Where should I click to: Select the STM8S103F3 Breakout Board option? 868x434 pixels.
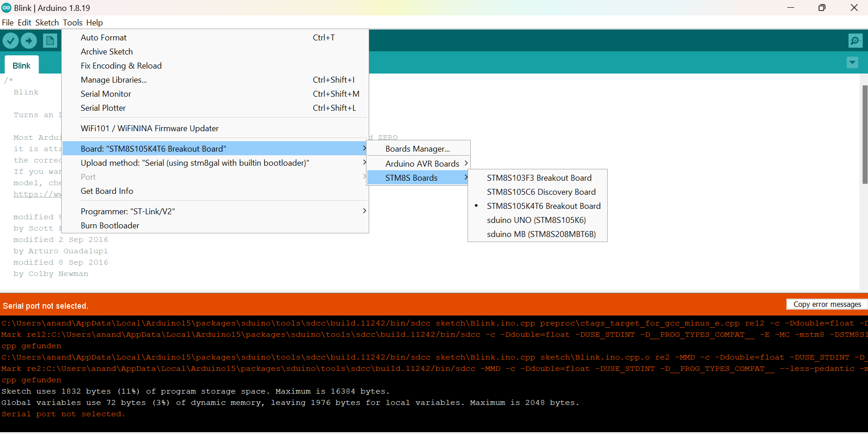538,178
